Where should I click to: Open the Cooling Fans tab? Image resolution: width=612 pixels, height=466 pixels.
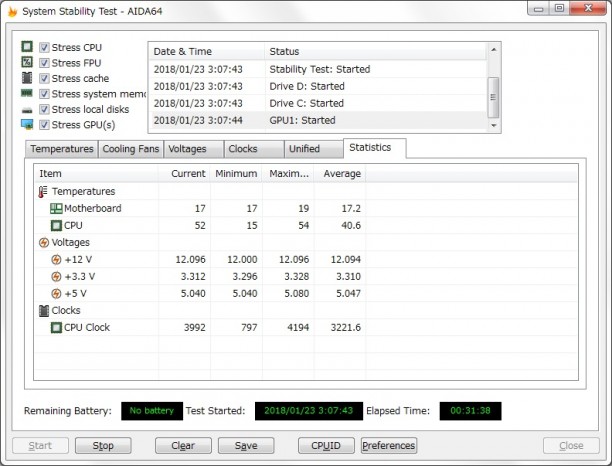coord(130,149)
